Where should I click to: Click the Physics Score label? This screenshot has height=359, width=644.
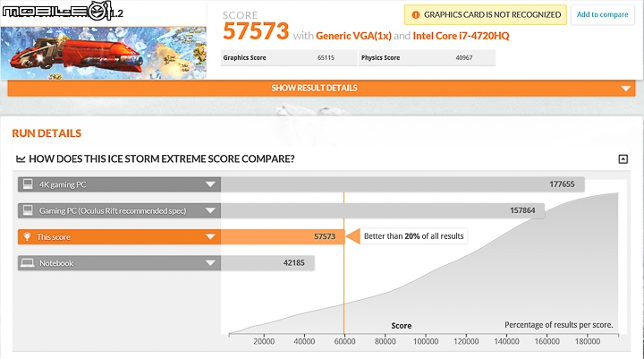point(380,58)
